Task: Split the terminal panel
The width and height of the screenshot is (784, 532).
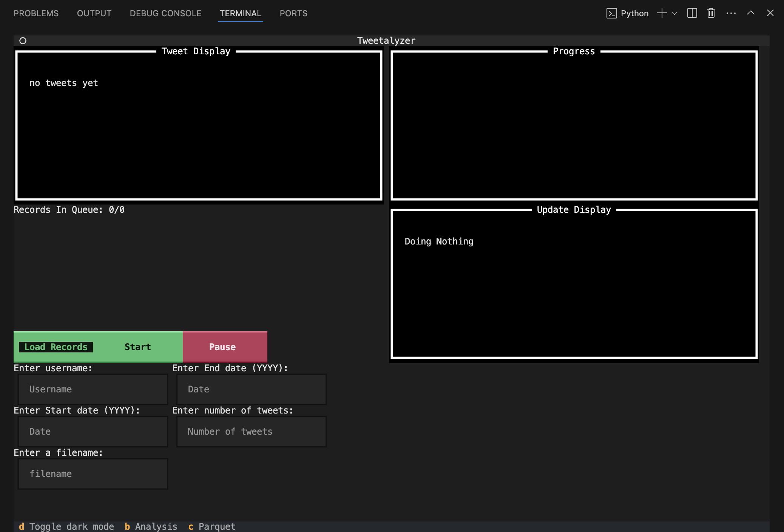Action: 692,13
